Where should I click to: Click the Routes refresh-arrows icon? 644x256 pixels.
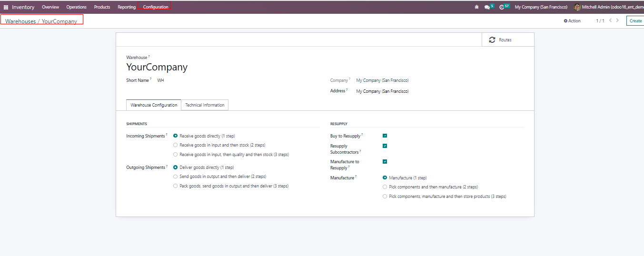click(x=492, y=40)
